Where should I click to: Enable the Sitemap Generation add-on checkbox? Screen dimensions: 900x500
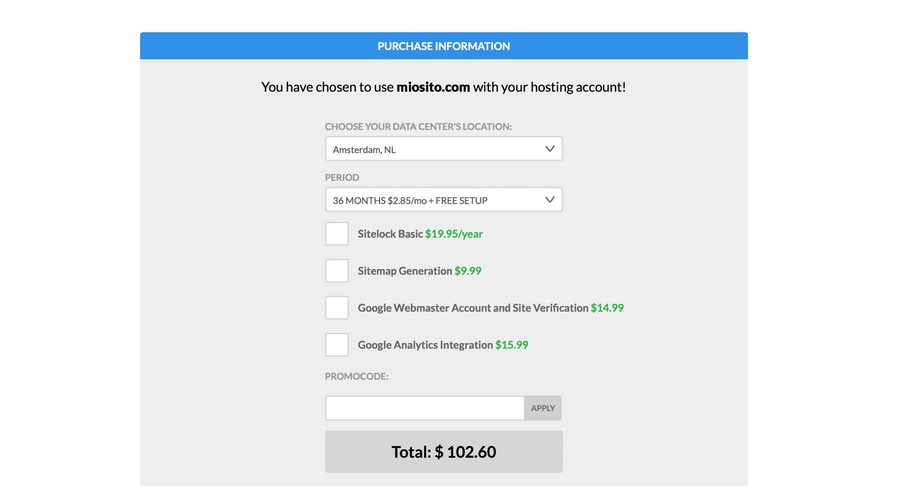point(337,270)
